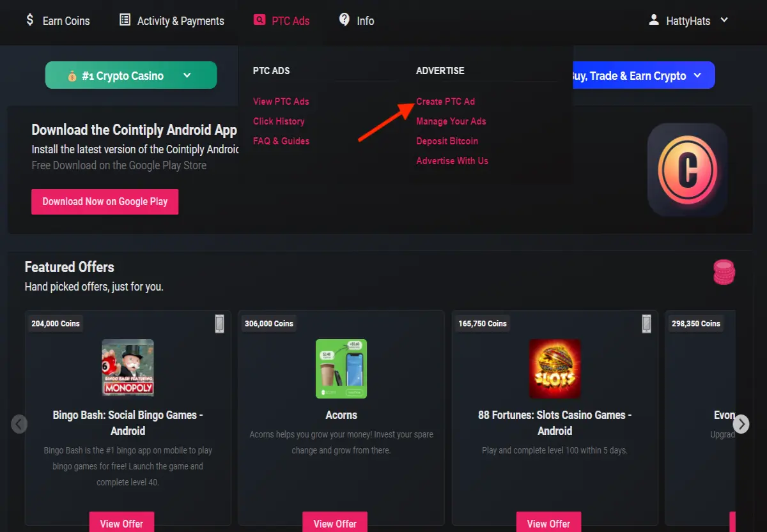Click View Offer under Acorns
The image size is (767, 532).
coord(335,522)
